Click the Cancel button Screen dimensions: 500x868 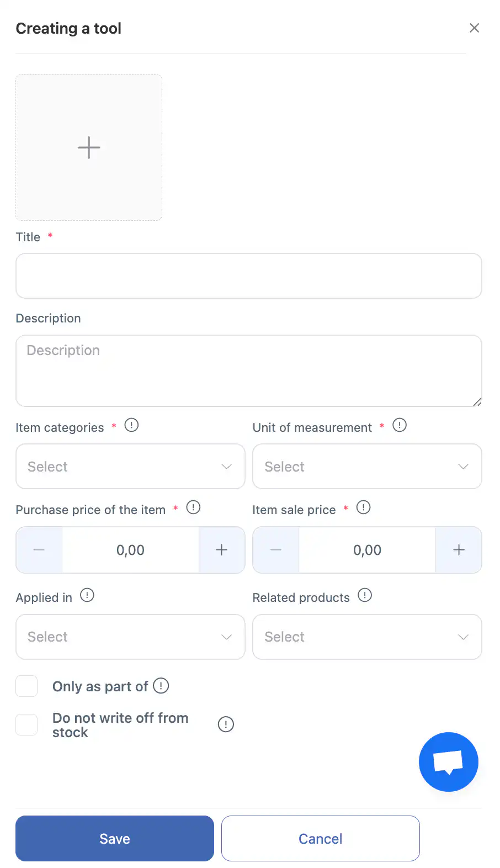click(x=320, y=838)
